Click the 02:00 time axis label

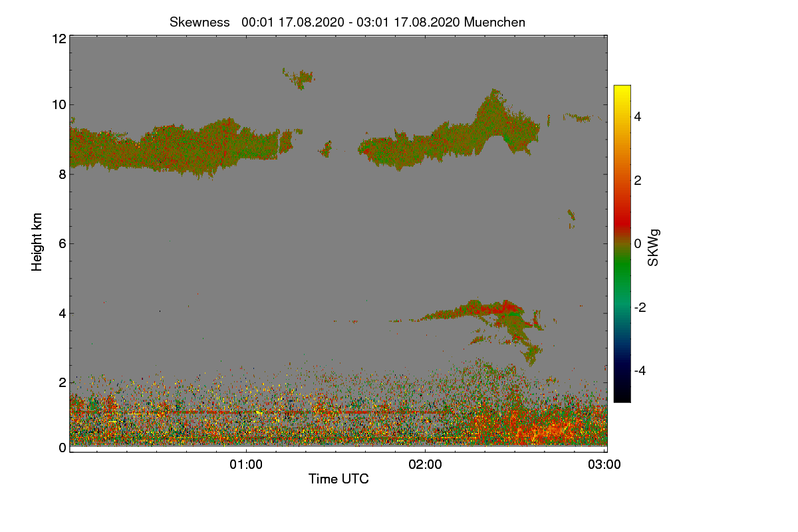click(x=426, y=465)
